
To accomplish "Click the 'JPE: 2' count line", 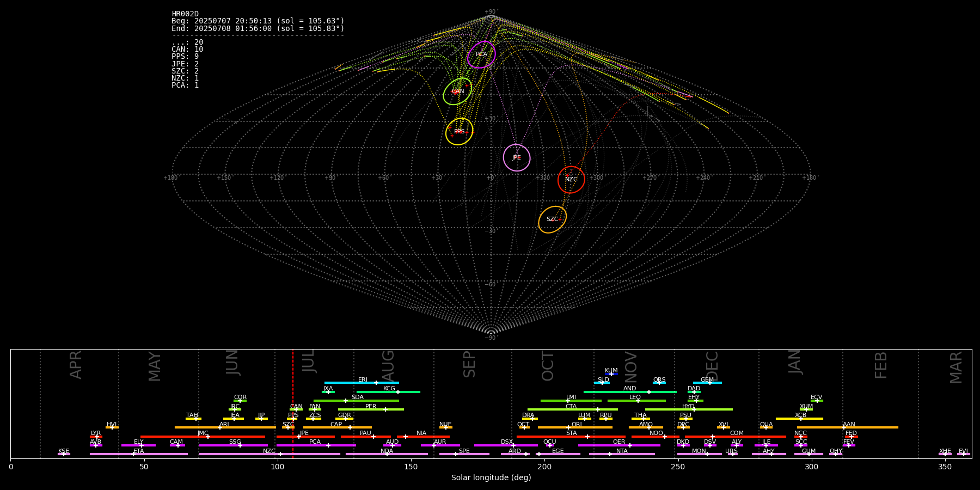I will (x=185, y=64).
